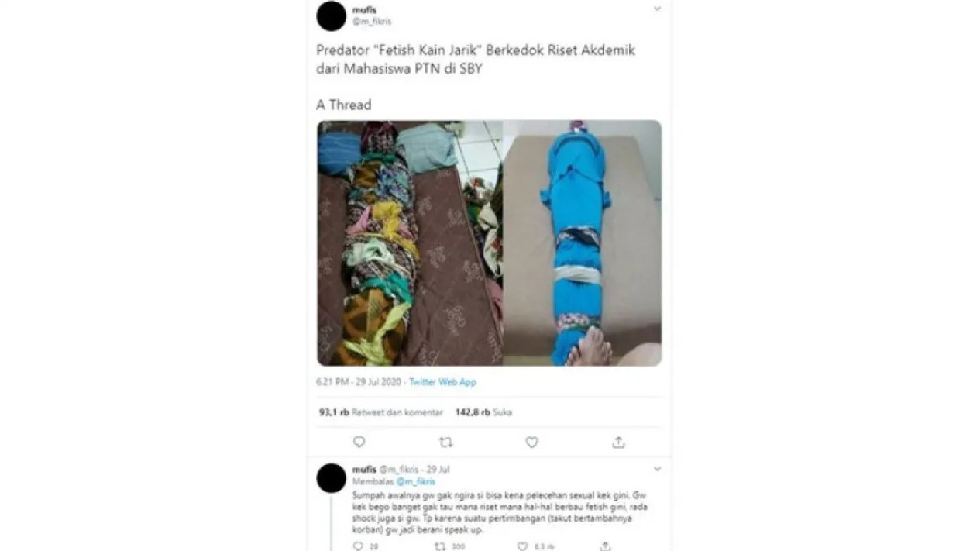Click the share icon under main tweet
This screenshot has width=980, height=551.
point(618,442)
